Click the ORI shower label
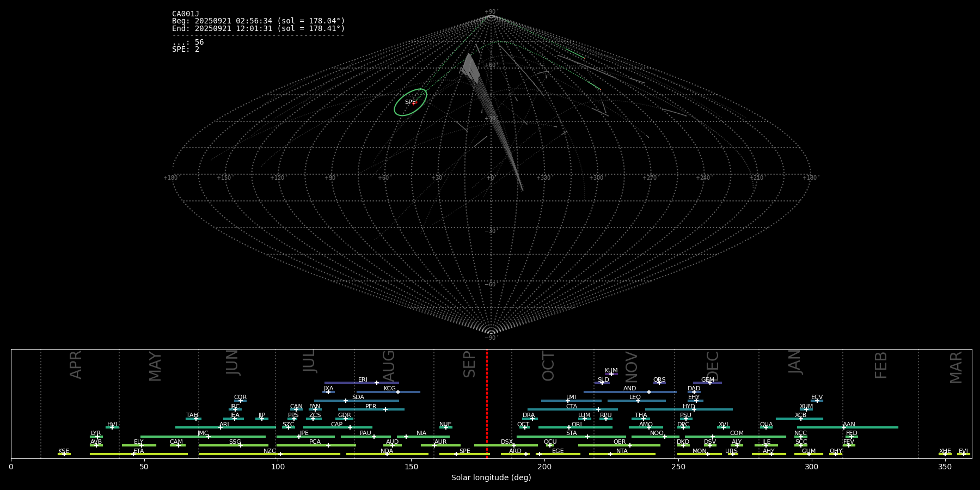Image resolution: width=980 pixels, height=490 pixels. coord(577,424)
